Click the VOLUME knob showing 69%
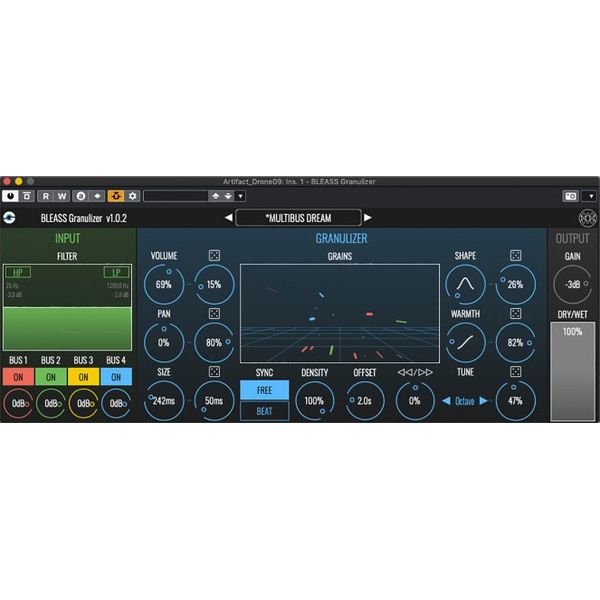600x600 pixels. pyautogui.click(x=164, y=284)
